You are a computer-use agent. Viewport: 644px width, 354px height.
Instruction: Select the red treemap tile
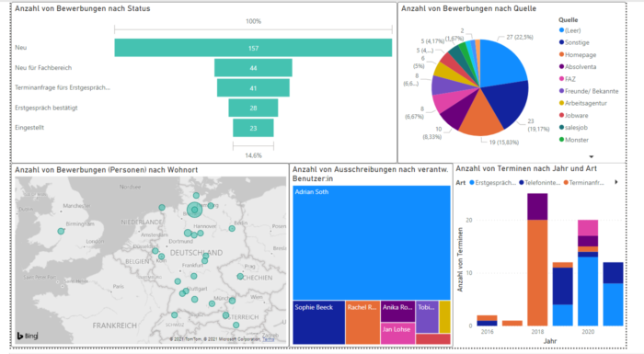(x=433, y=338)
